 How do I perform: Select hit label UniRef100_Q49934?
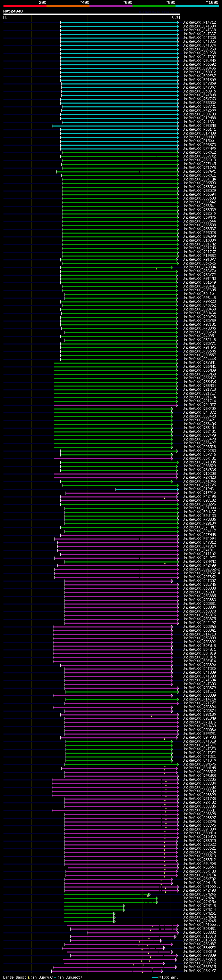pyautogui.click(x=199, y=267)
